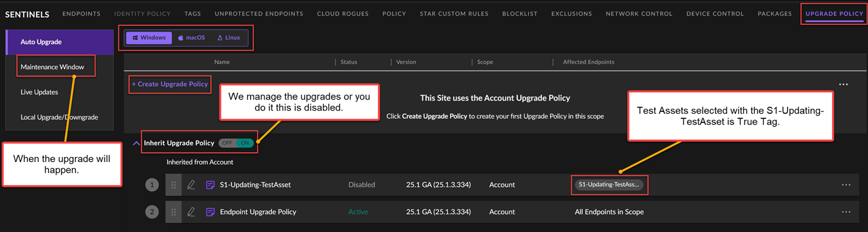868x232 pixels.
Task: Select Live Updates in the sidebar
Action: tap(40, 92)
